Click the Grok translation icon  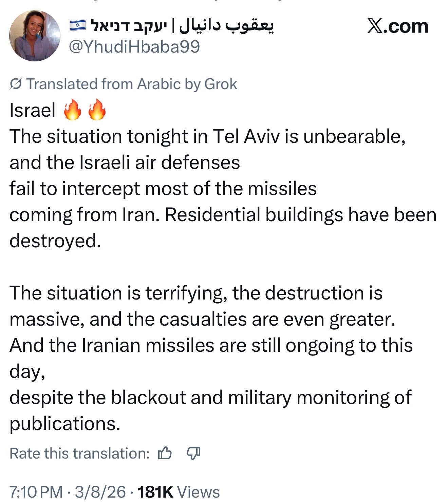(x=16, y=84)
